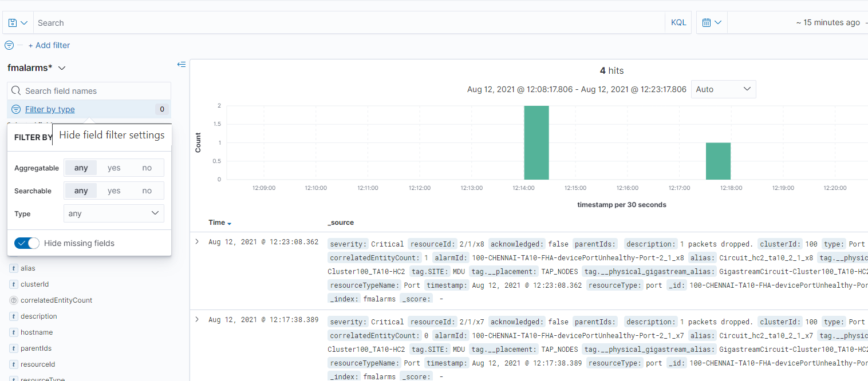
Task: Click the type icon beside hostname field
Action: [14, 332]
